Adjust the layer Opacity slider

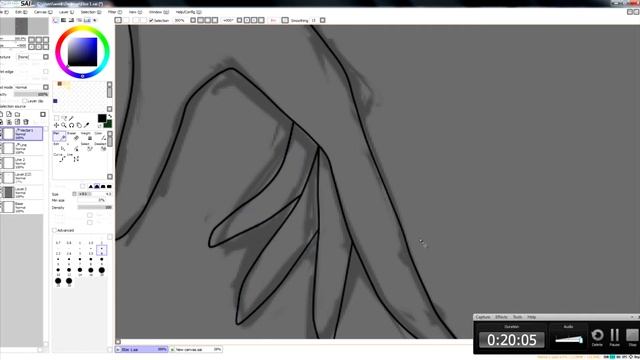[x=31, y=94]
